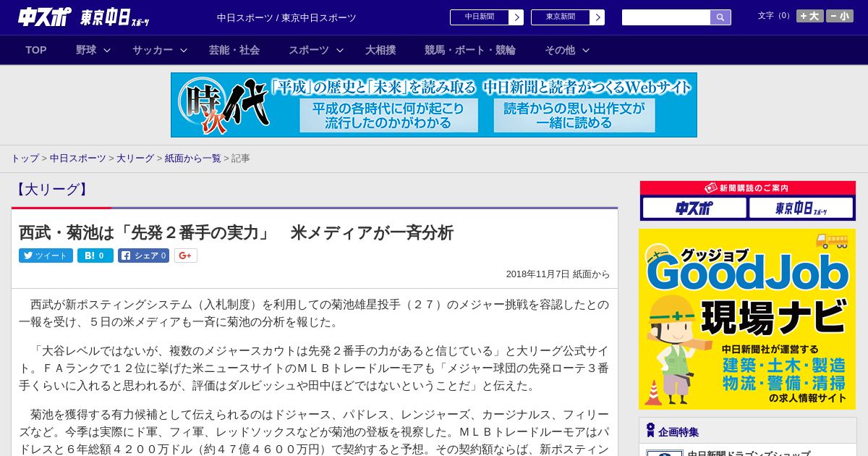Viewport: 868px width, 456px height.
Task: Click the 時代 banner advertisement
Action: tap(434, 105)
